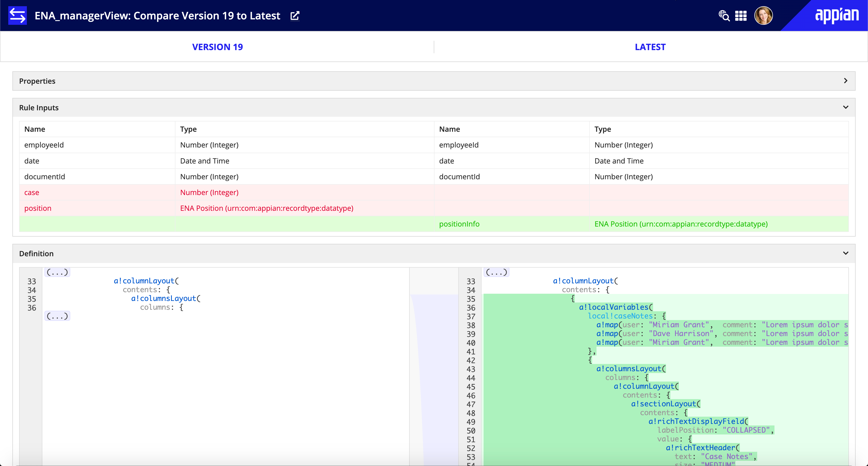Expand top collapsed code in Version 19 pane
868x466 pixels.
click(57, 272)
